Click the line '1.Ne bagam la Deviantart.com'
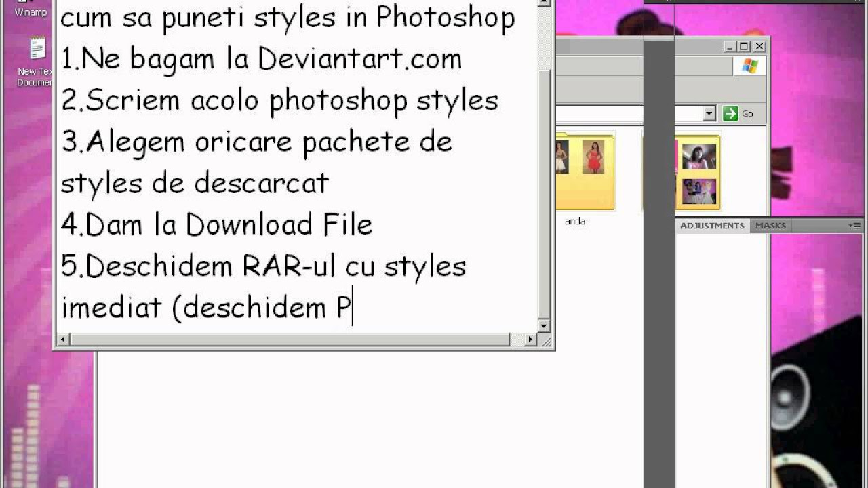 (x=262, y=59)
